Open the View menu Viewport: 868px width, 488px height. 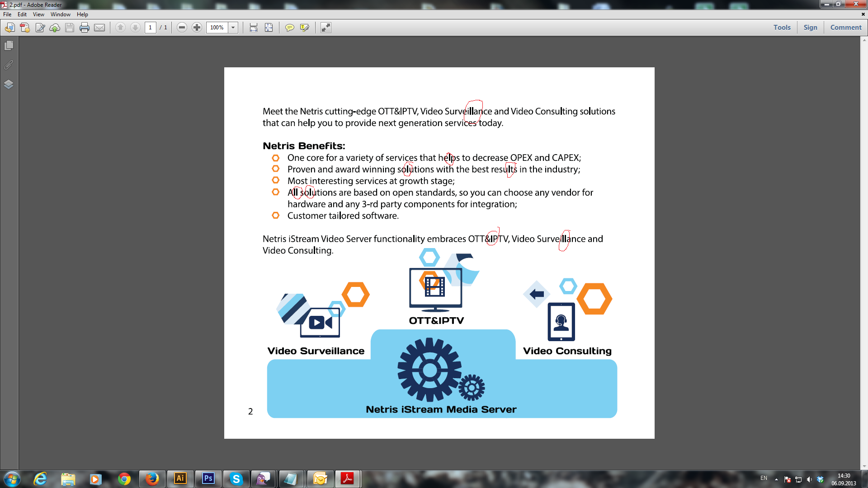pos(38,14)
